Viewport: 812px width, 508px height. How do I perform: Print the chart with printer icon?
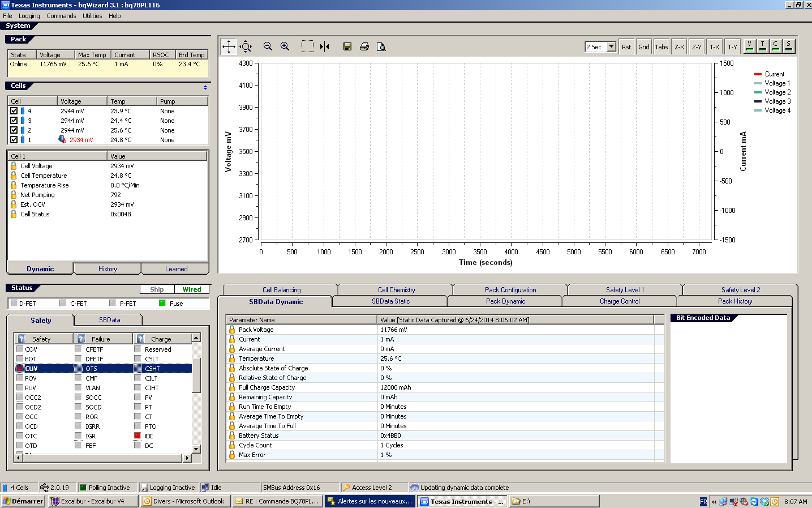tap(364, 46)
